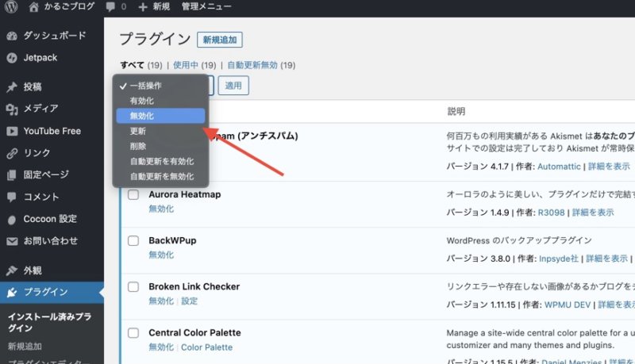The height and width of the screenshot is (364, 635).
Task: Click the リンク chain icon
Action: [12, 153]
